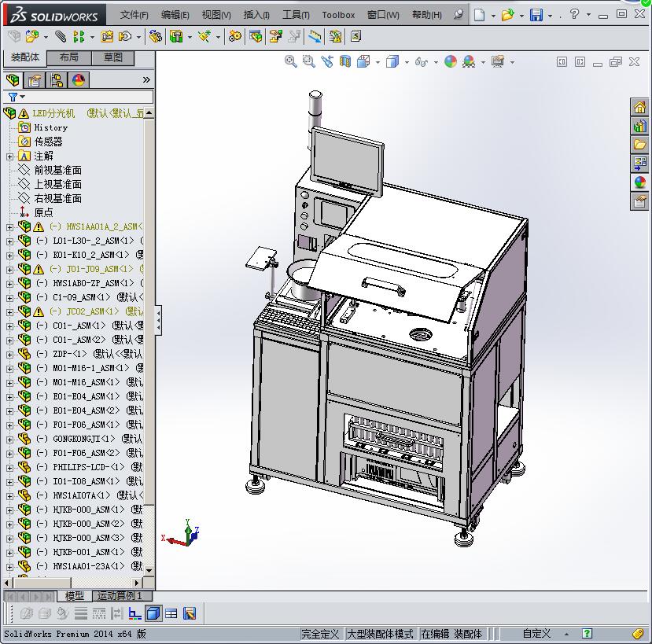Open the Display Style dropdown arrow
This screenshot has width=652, height=644.
point(407,62)
